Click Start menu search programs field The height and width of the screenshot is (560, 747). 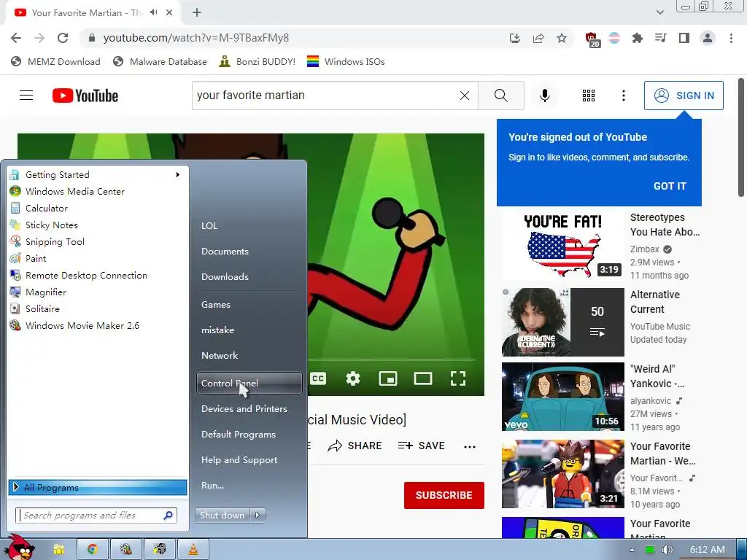pyautogui.click(x=97, y=516)
